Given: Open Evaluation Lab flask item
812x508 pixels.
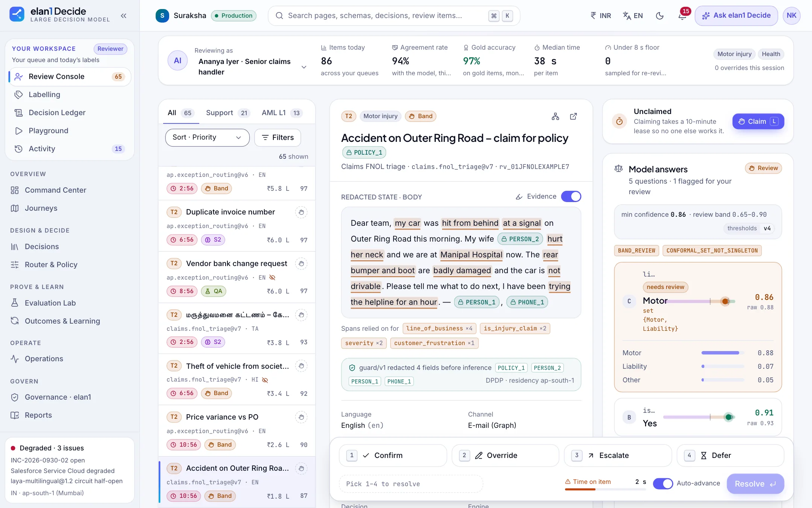Looking at the screenshot, I should (70, 303).
